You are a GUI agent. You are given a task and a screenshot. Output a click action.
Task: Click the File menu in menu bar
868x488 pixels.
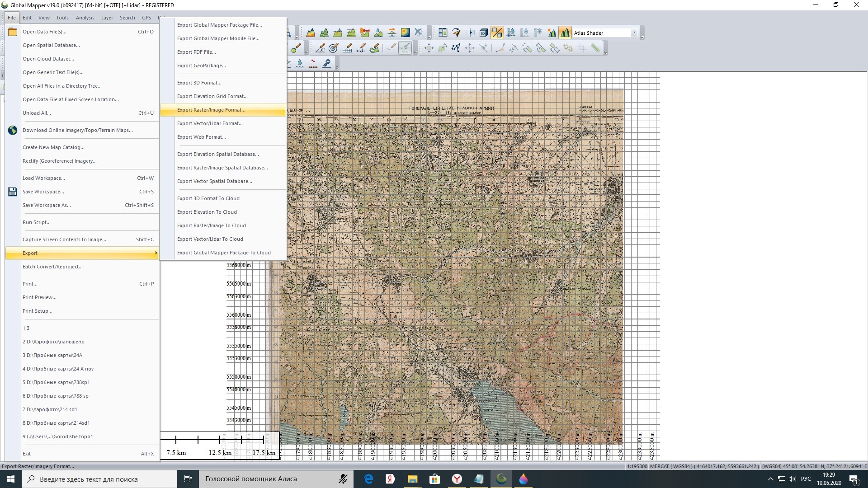[x=11, y=17]
